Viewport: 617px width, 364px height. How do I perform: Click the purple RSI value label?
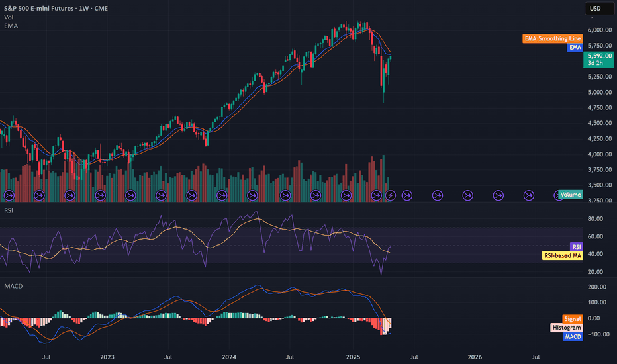[x=577, y=247]
